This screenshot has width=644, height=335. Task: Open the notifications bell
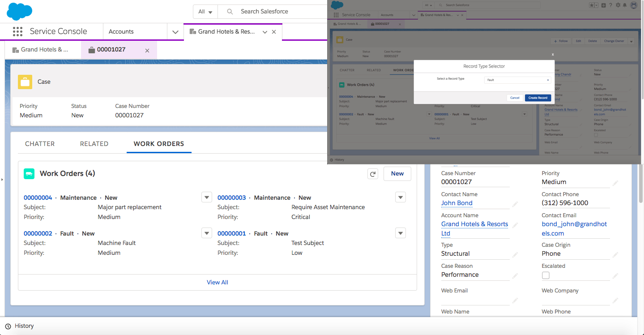click(625, 5)
